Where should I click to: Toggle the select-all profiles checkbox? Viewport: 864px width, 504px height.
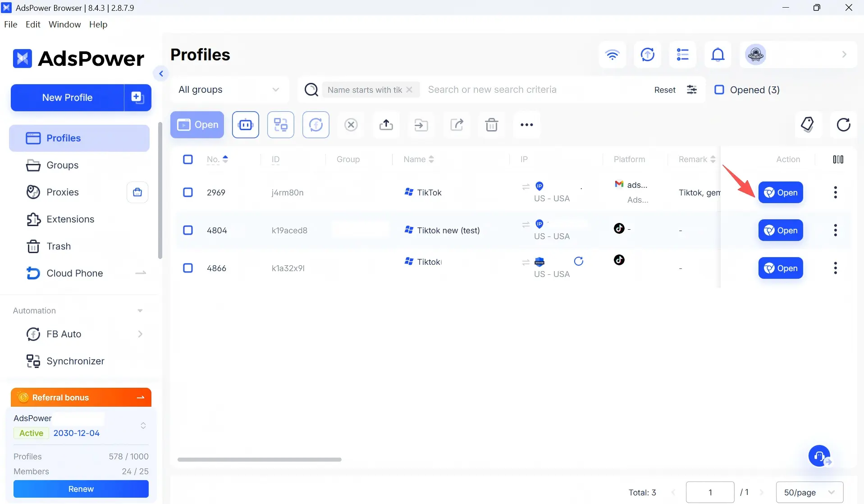(188, 159)
